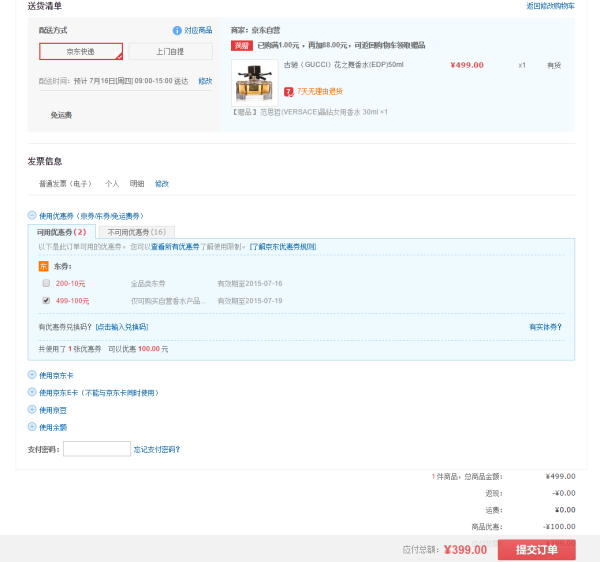Click the 499-100元 coupon label
Image resolution: width=600 pixels, height=562 pixels.
72,301
